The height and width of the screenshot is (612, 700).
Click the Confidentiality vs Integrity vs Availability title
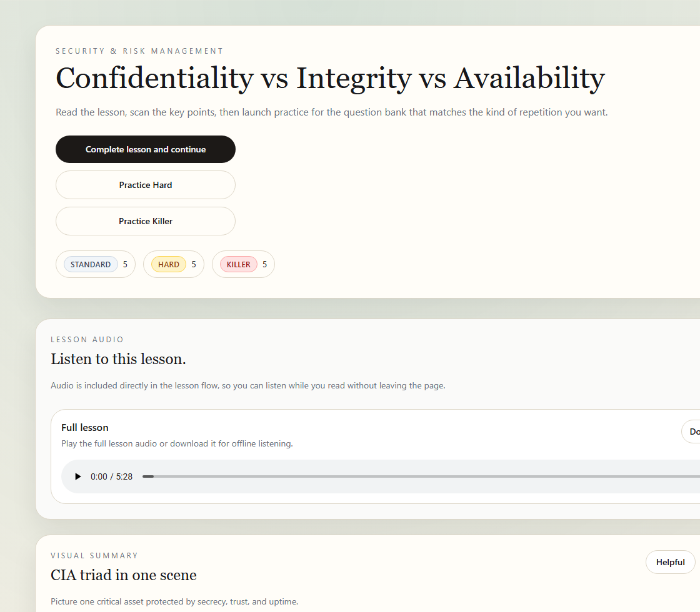(330, 79)
